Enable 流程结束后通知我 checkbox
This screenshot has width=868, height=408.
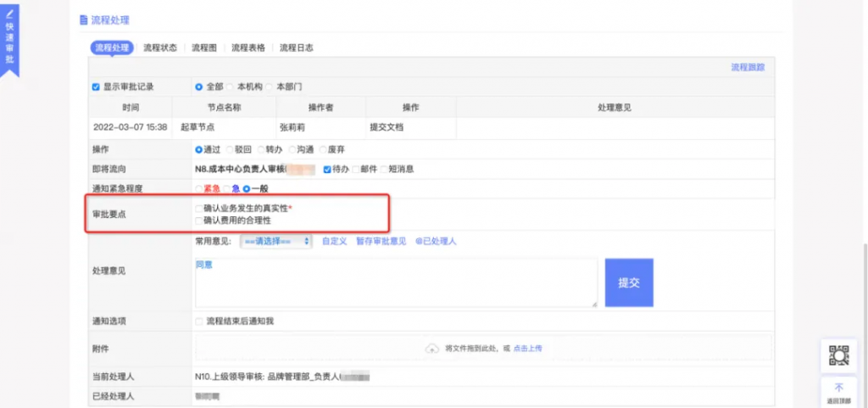(199, 321)
